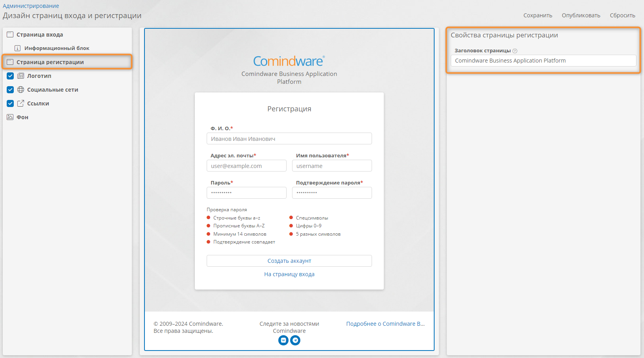Click the Comindware Business Application Platform subtitle in preview
The image size is (644, 358).
289,78
